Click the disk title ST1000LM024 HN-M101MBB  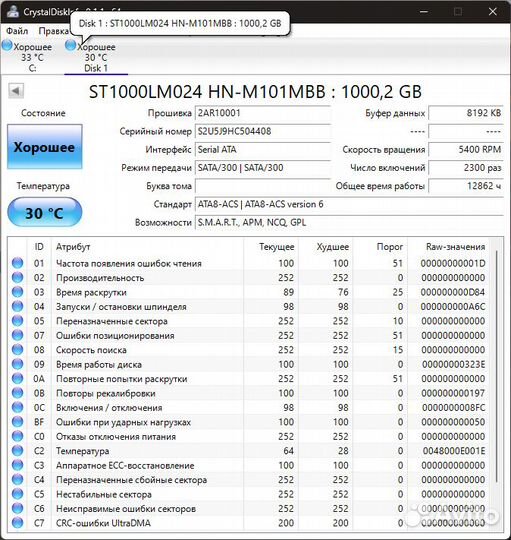[255, 92]
